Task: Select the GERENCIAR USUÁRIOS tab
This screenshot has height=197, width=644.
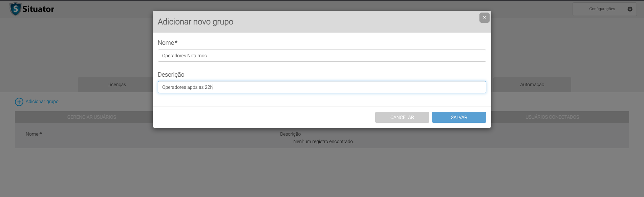Action: pos(91,117)
